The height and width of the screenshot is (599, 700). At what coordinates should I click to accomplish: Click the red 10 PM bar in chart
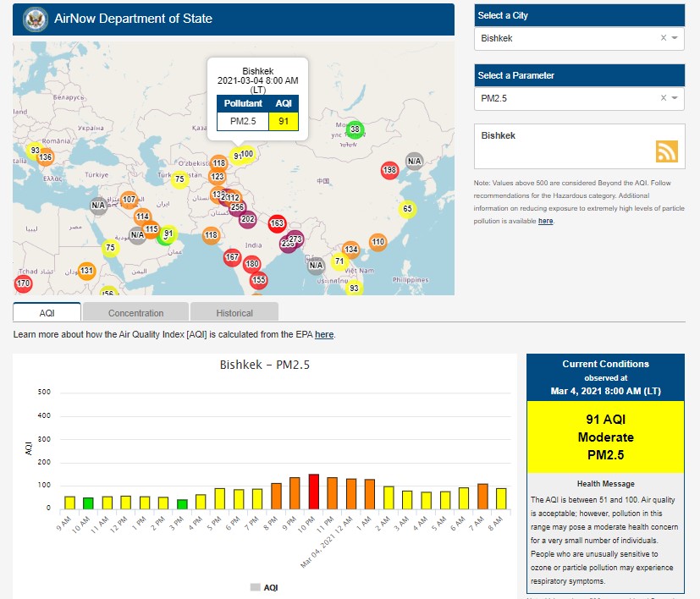point(313,492)
